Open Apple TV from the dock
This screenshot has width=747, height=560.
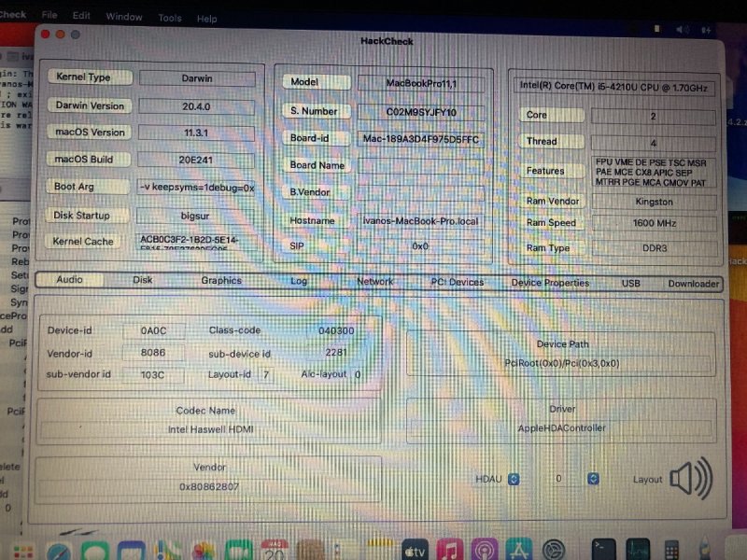pos(415,551)
